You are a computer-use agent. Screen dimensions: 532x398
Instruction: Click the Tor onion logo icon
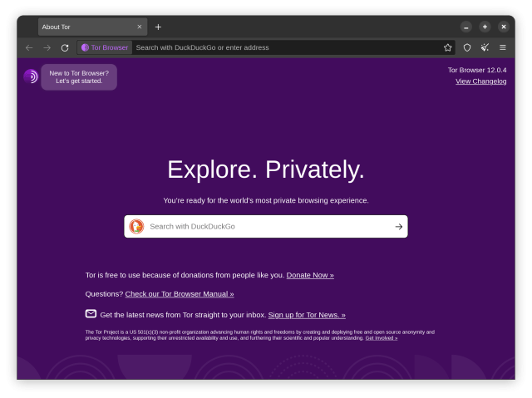(x=31, y=76)
